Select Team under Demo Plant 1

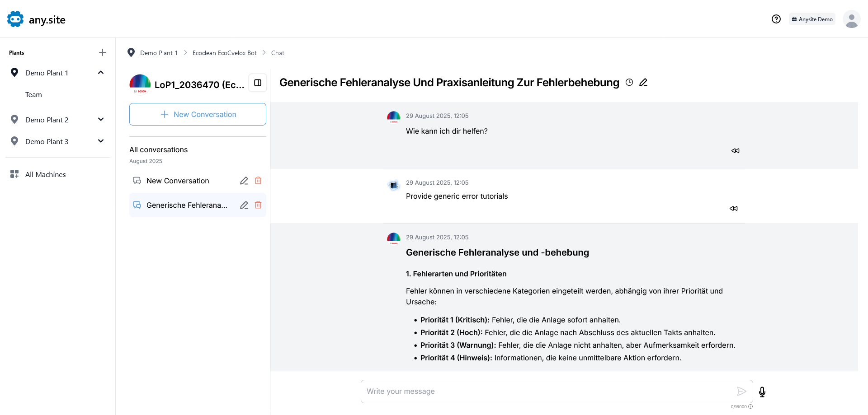(x=33, y=94)
